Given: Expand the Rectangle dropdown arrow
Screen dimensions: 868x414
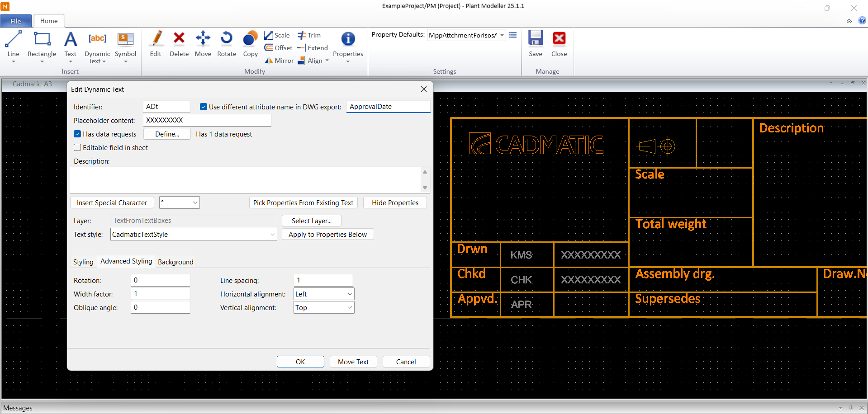Looking at the screenshot, I should (42, 62).
